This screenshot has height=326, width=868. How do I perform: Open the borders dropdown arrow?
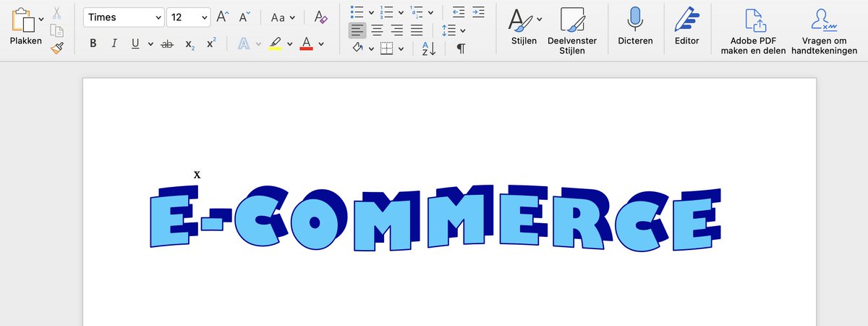401,49
